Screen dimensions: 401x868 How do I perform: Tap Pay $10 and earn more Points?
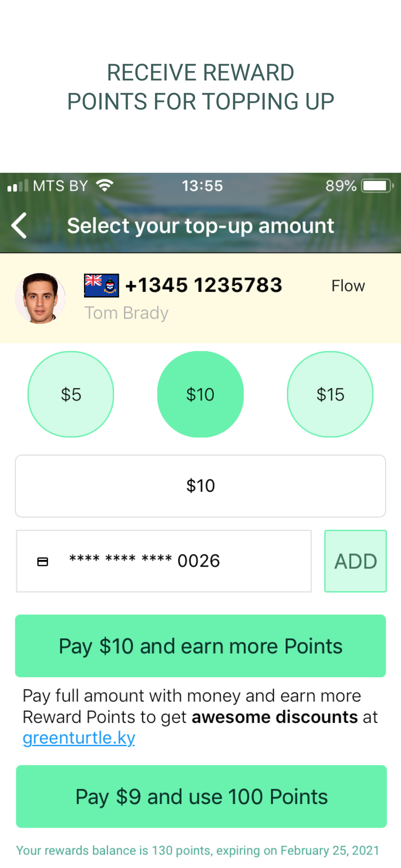point(200,646)
